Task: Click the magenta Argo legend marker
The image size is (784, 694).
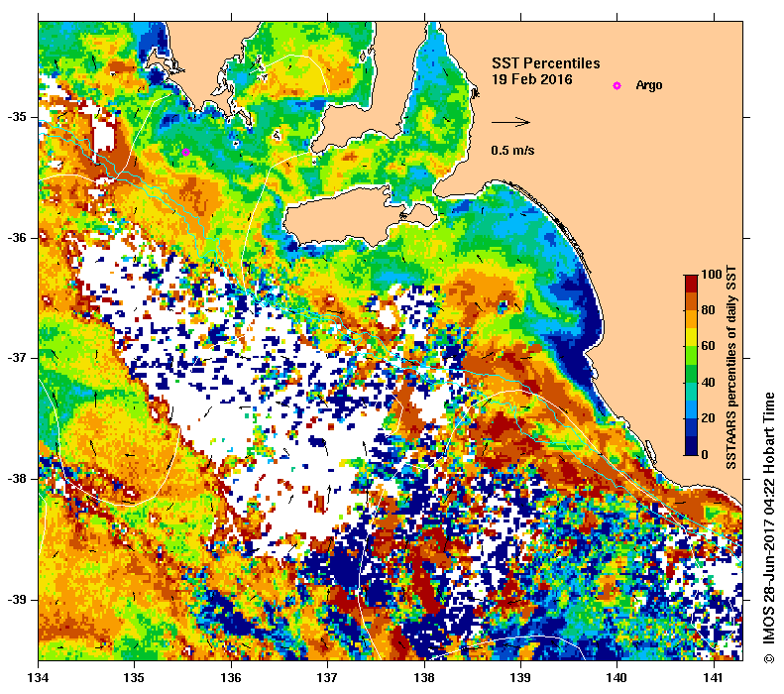Action: click(616, 86)
